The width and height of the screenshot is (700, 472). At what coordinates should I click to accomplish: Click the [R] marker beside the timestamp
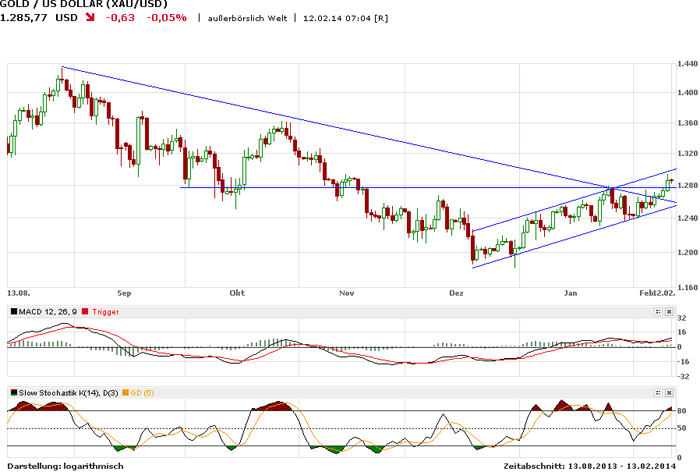click(x=381, y=18)
